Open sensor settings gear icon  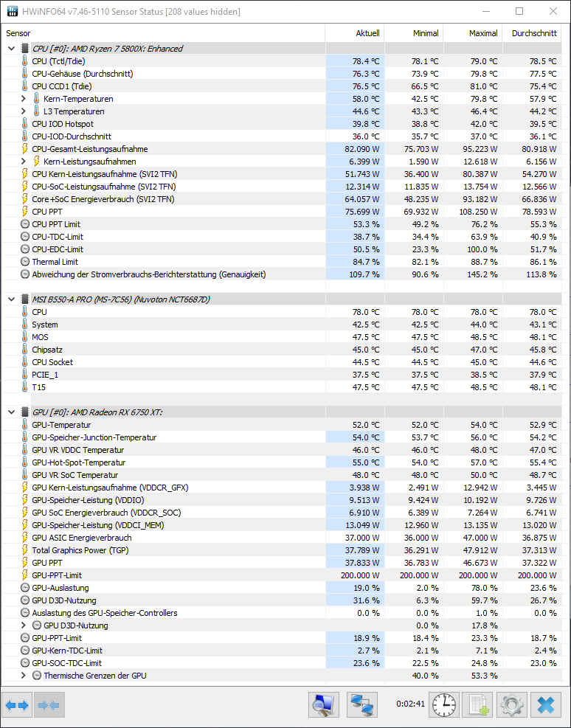512,705
